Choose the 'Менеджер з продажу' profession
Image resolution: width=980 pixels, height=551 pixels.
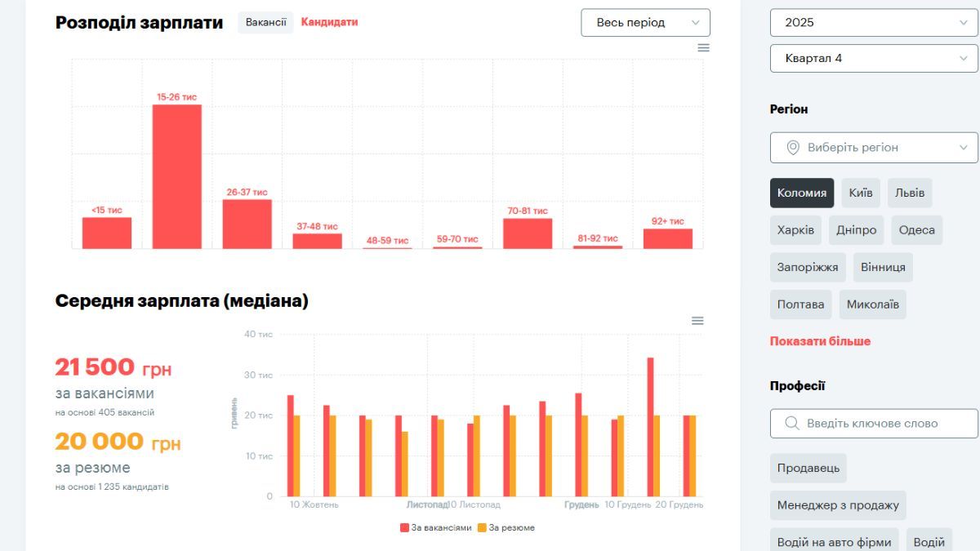click(838, 505)
